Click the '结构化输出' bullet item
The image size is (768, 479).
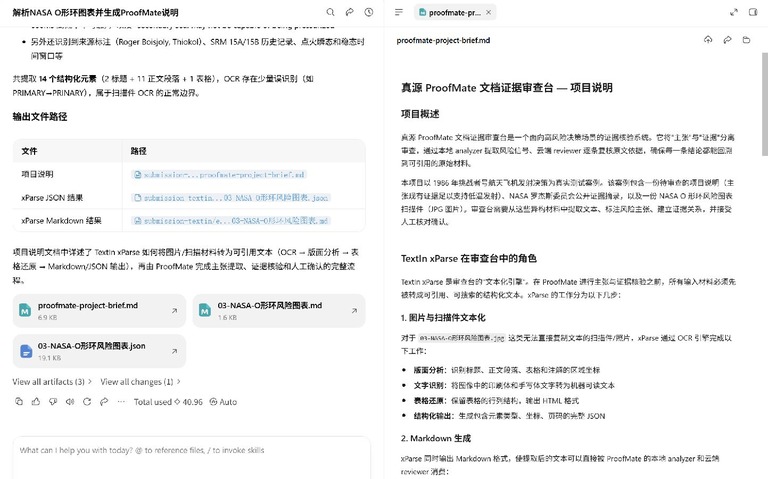(509, 416)
